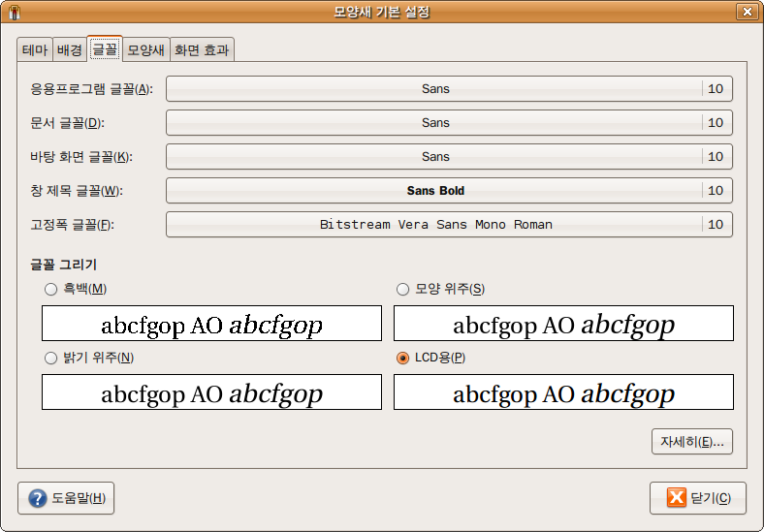
Task: Open the 테마 tab
Action: tap(35, 49)
